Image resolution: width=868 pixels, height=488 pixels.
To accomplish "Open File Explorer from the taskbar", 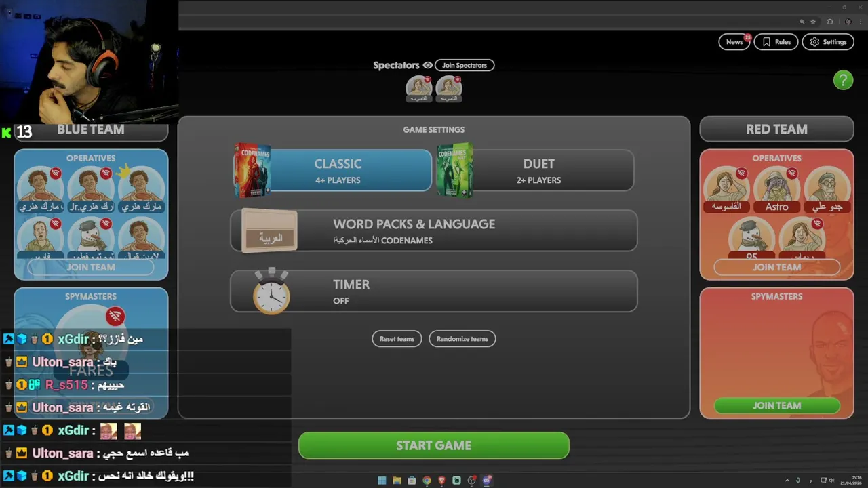I will pyautogui.click(x=397, y=481).
